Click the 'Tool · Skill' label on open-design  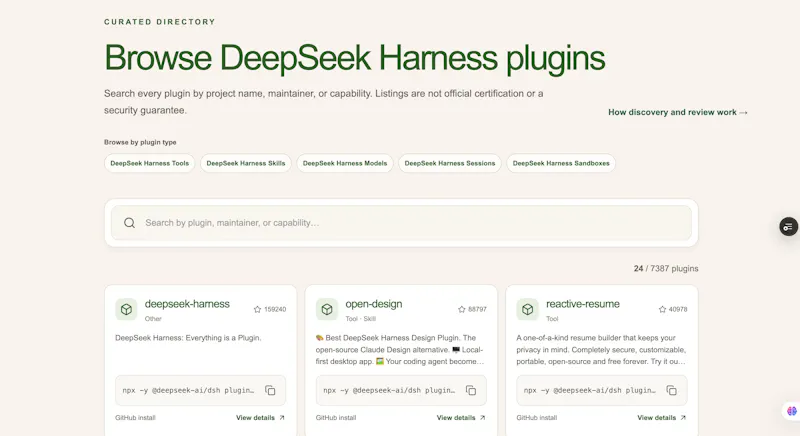coord(360,319)
